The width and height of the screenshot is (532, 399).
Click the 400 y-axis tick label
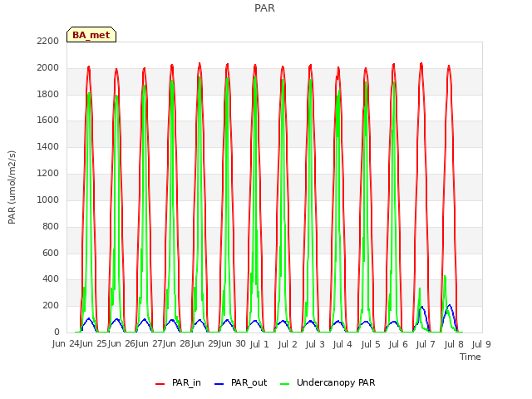tap(51, 279)
